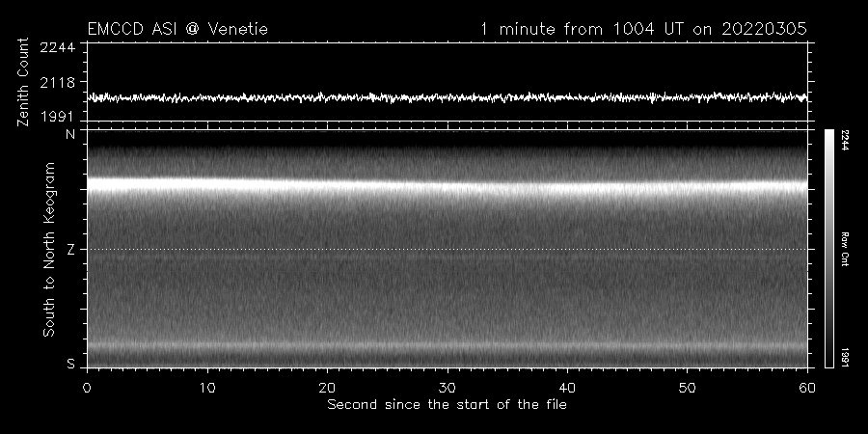Click the 'South to North Keogram' axis label

coord(49,249)
